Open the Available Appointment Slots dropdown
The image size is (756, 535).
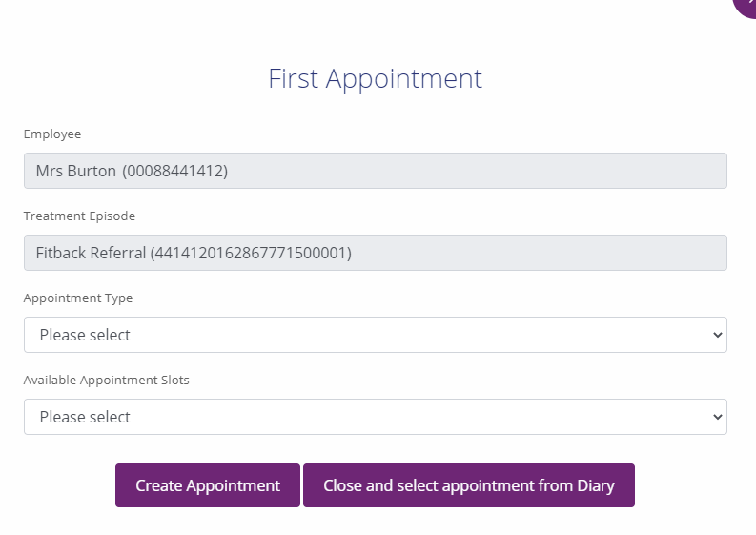pos(375,417)
